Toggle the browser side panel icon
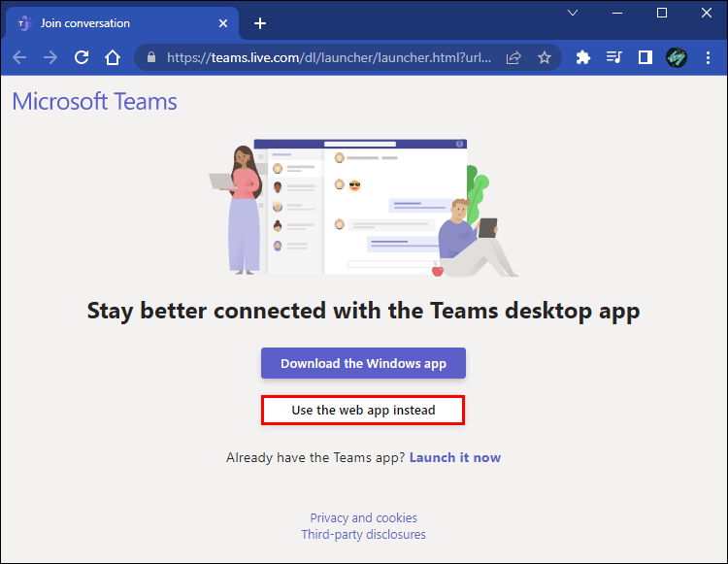 pyautogui.click(x=645, y=57)
